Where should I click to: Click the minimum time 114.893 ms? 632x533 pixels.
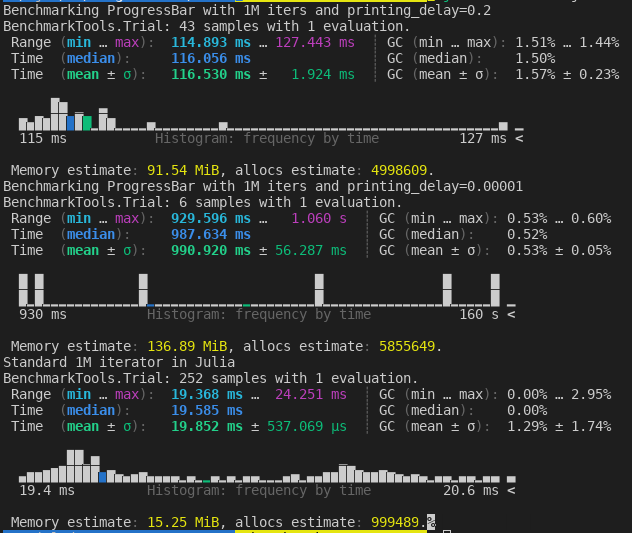(211, 42)
